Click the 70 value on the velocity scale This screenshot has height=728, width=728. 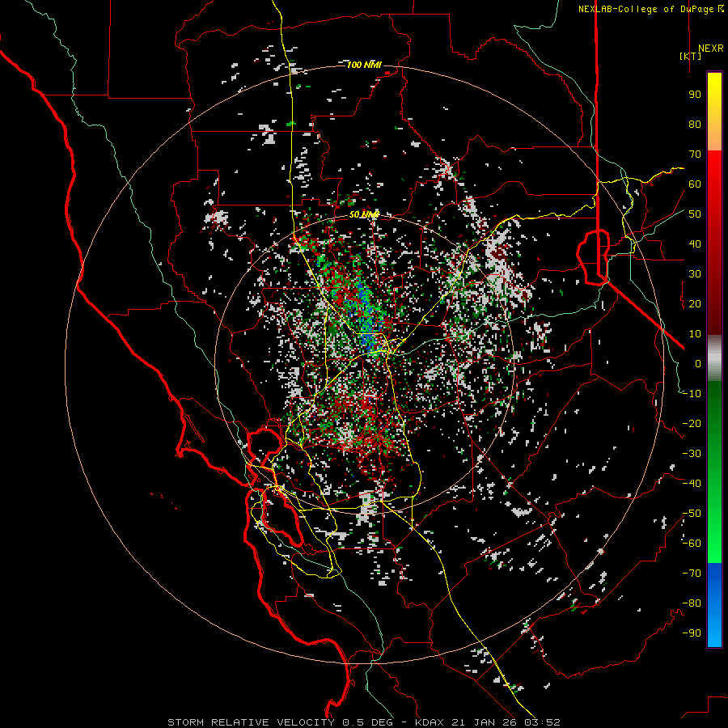(695, 154)
